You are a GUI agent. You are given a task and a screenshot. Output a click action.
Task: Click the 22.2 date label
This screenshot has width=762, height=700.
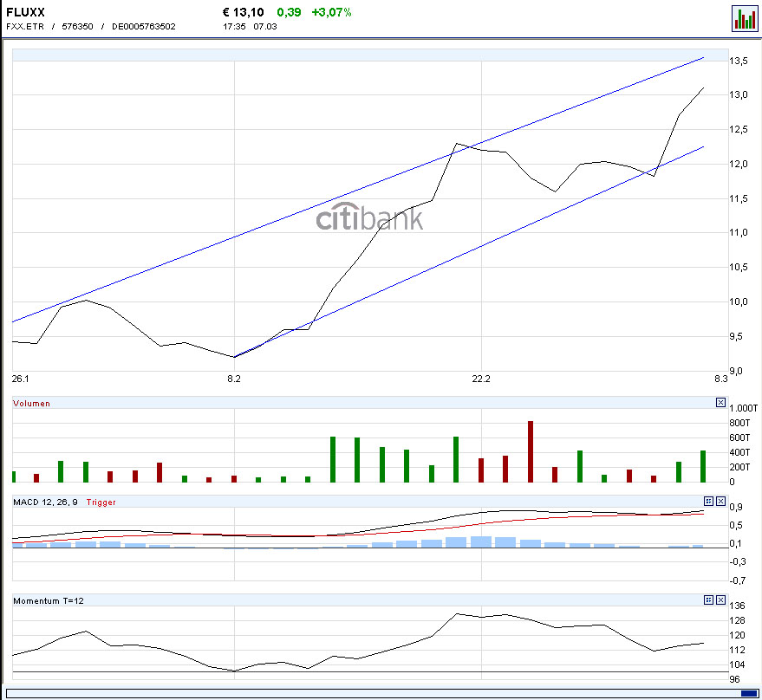[x=481, y=379]
